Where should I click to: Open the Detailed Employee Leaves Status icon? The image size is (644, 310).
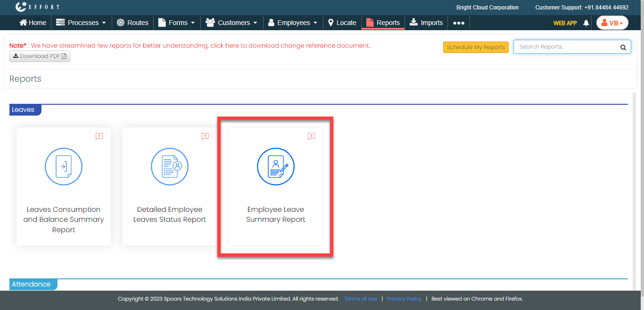[x=170, y=167]
